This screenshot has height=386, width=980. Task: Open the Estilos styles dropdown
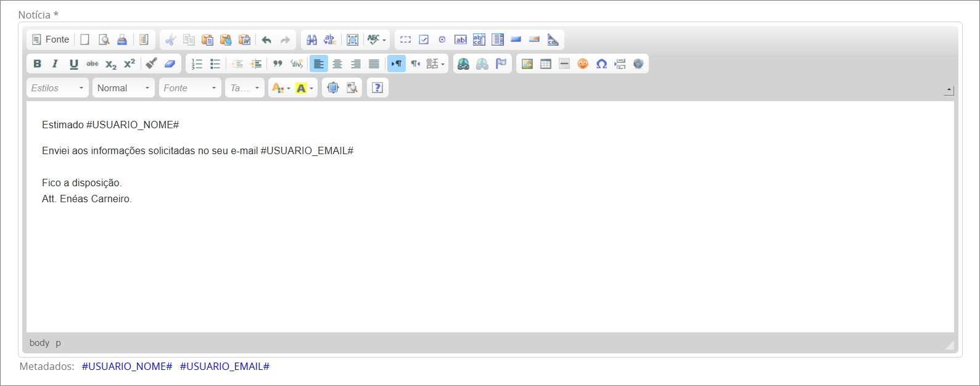57,88
